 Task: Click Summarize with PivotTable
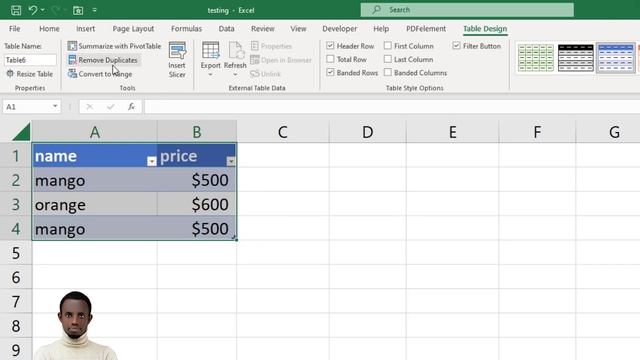tap(115, 46)
